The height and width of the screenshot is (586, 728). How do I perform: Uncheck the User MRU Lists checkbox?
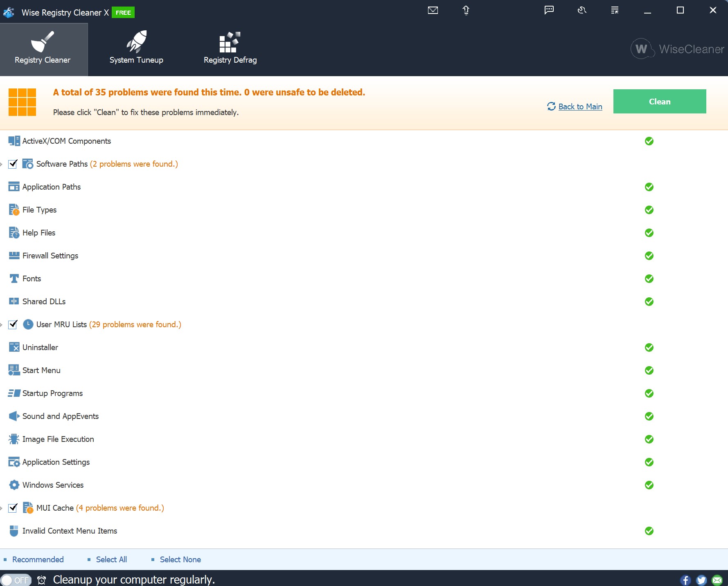[13, 324]
